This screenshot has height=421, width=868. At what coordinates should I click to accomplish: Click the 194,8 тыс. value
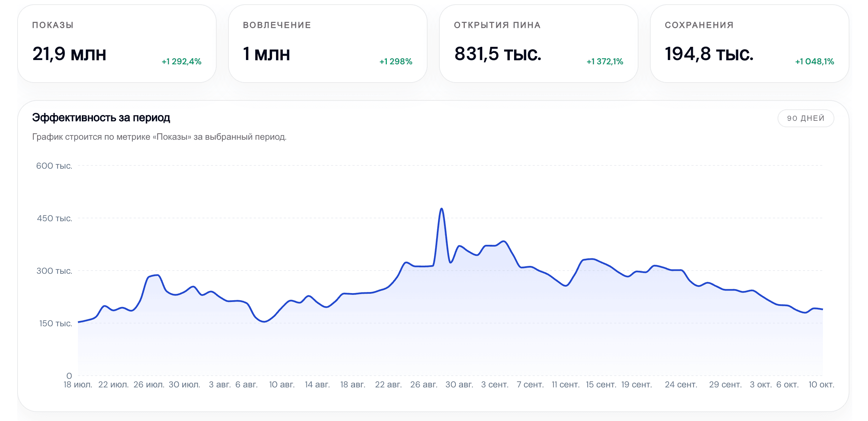tap(709, 54)
